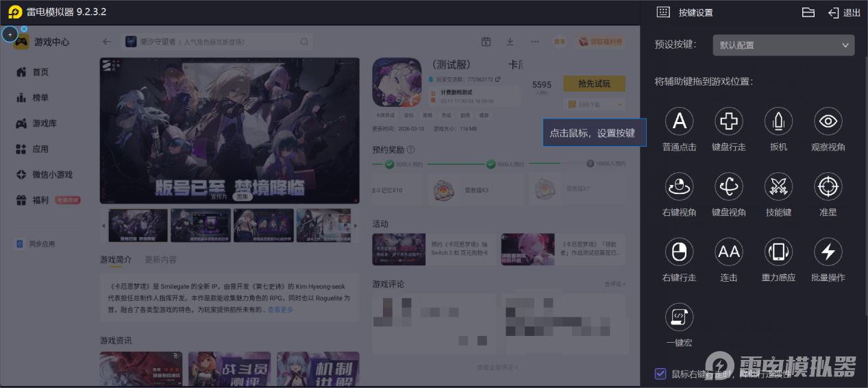Toggle 鼠标右键行走时 inertia checkbox
The height and width of the screenshot is (388, 868).
click(x=660, y=374)
